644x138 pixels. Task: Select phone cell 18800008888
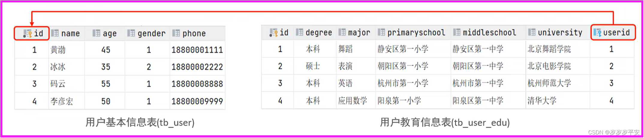(x=197, y=84)
